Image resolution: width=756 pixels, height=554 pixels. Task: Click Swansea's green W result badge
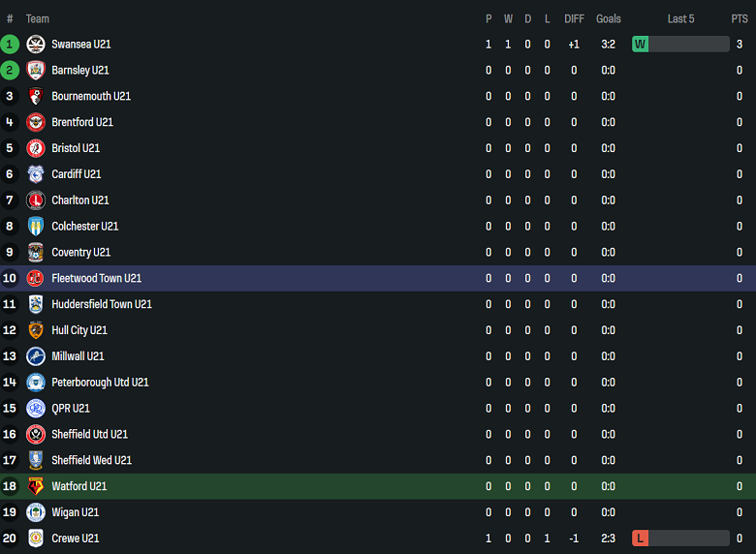(x=640, y=45)
